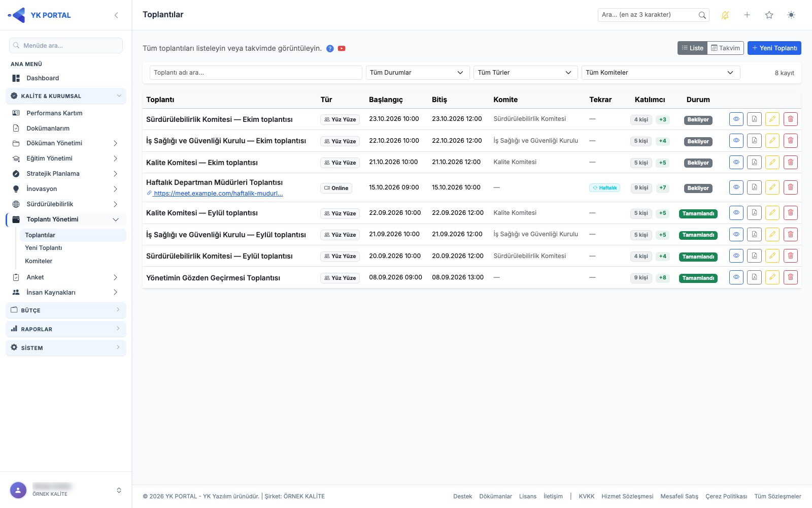
Task: Click the user avatar icon
Action: [18, 490]
